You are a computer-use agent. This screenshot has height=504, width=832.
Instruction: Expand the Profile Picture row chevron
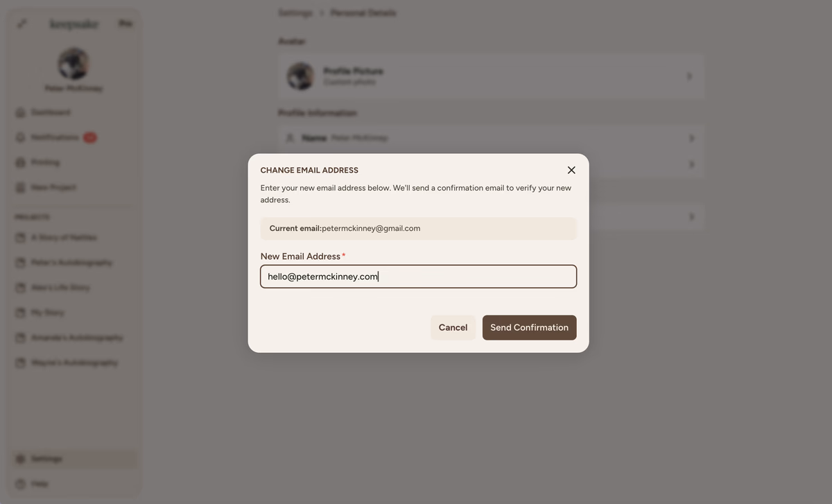(x=689, y=76)
